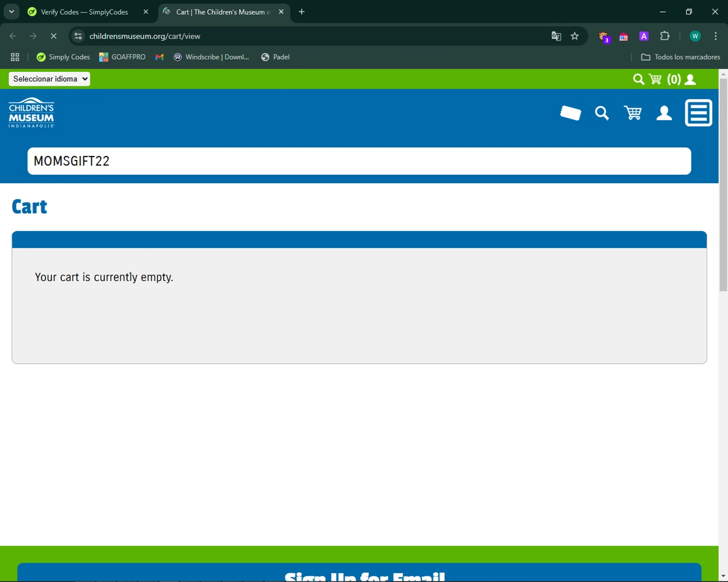
Task: Open the Simply Codes bookmark
Action: [x=64, y=57]
